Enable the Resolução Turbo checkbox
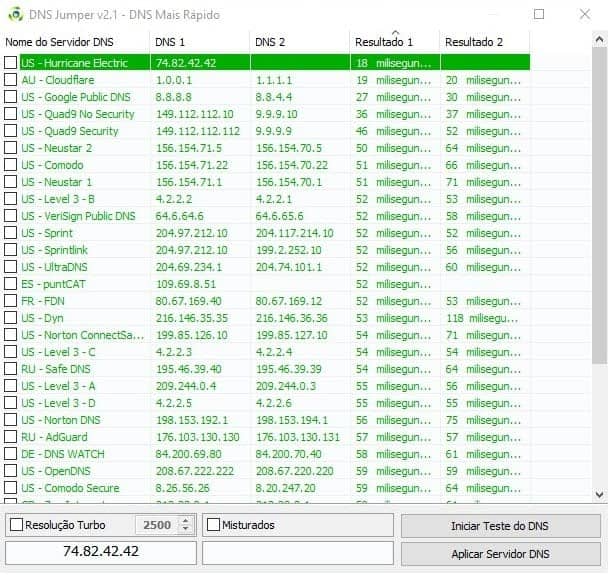 [x=16, y=524]
